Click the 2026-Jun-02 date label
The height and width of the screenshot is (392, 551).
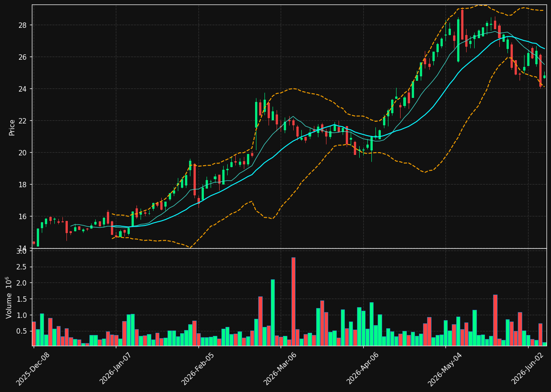[x=528, y=369]
